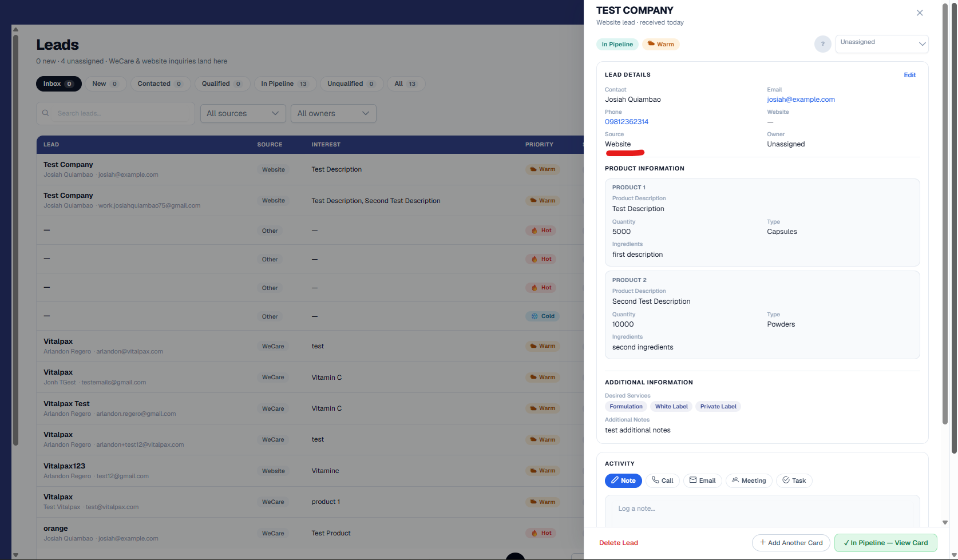This screenshot has height=560, width=958.
Task: Select the Qualified filter tab
Action: pyautogui.click(x=222, y=84)
